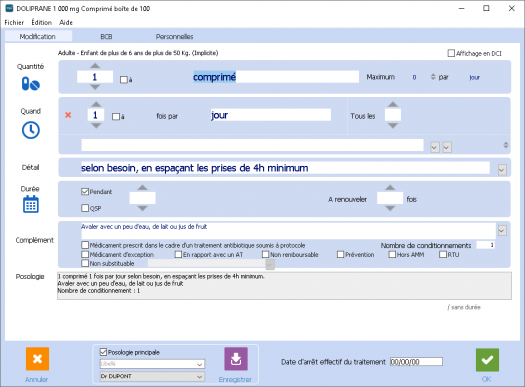
Task: Click the orange Annuler cross icon
Action: coord(38,359)
